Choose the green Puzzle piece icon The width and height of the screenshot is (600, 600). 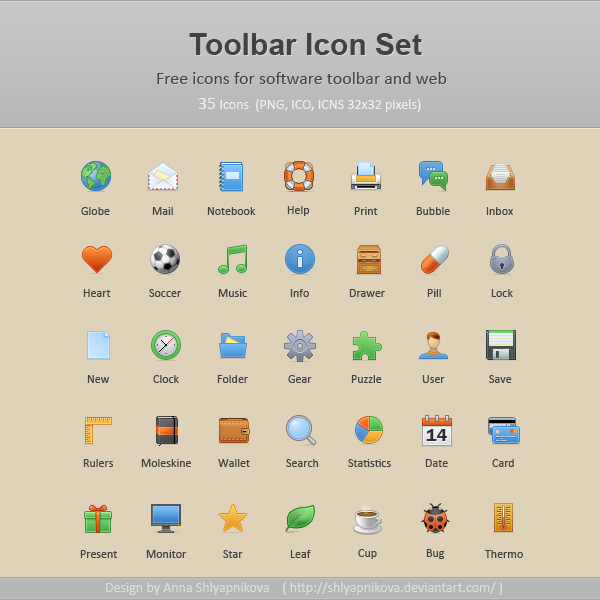click(x=367, y=346)
